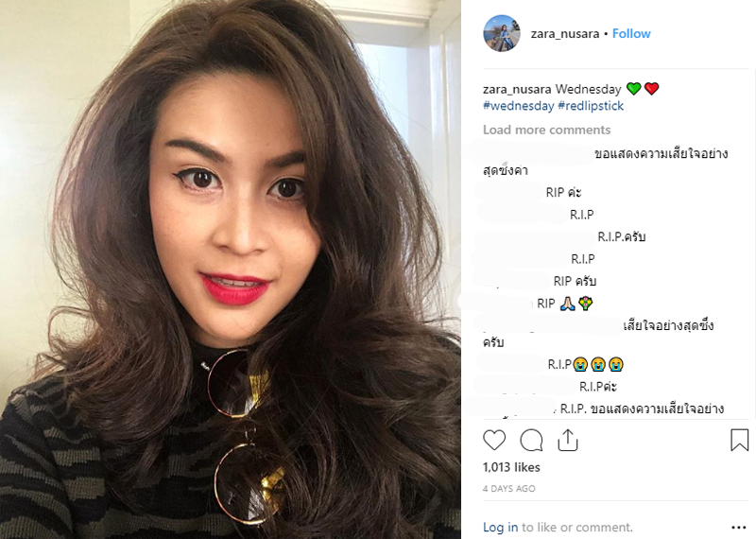Click the selfie photo
This screenshot has height=539, width=756.
pyautogui.click(x=231, y=269)
